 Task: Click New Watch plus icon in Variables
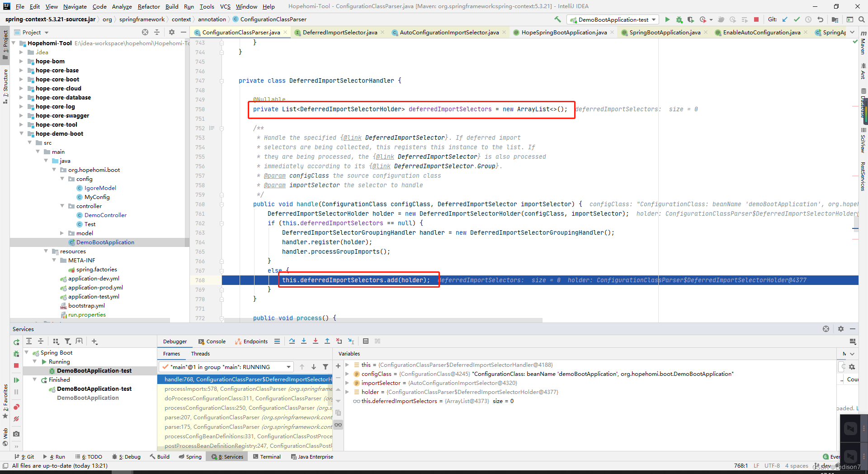click(338, 365)
